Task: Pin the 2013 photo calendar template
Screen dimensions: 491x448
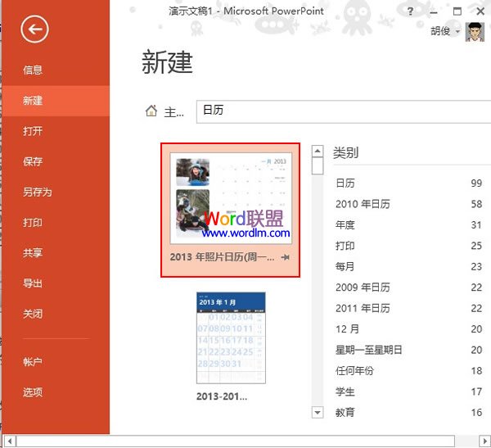Action: pos(286,257)
